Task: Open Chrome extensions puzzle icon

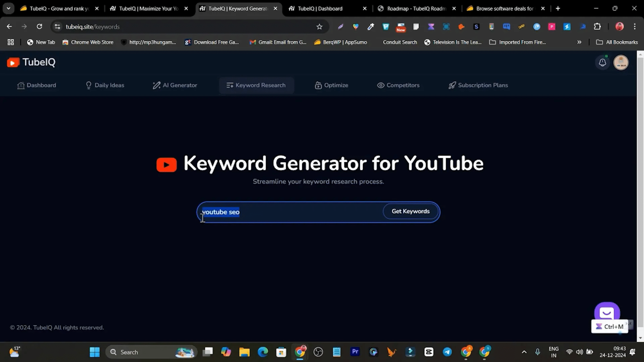Action: (x=597, y=27)
